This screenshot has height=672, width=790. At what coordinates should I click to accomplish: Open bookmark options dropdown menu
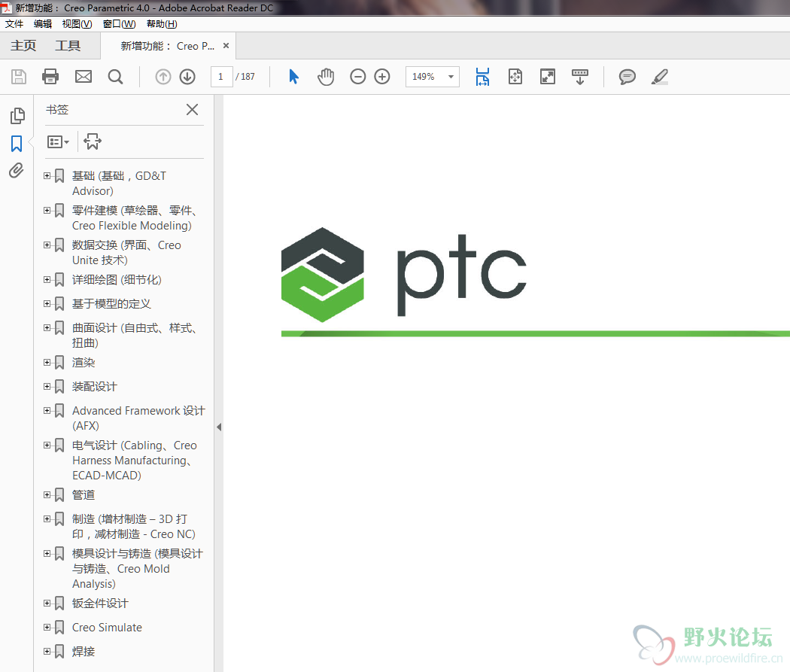58,141
